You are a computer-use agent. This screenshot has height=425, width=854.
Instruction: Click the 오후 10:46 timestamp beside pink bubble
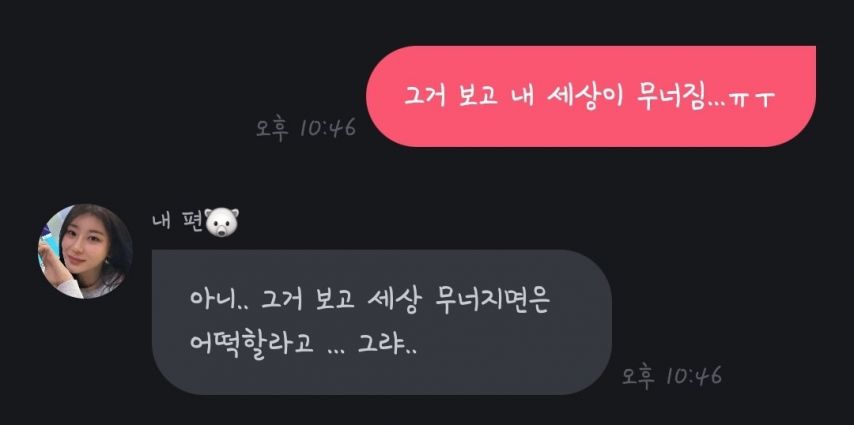click(306, 129)
